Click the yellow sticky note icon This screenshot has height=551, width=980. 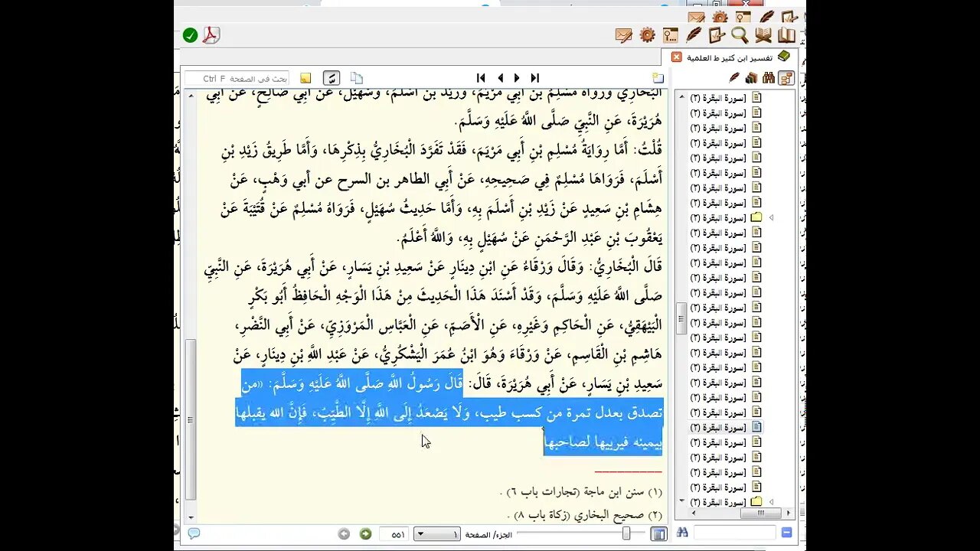tap(305, 78)
